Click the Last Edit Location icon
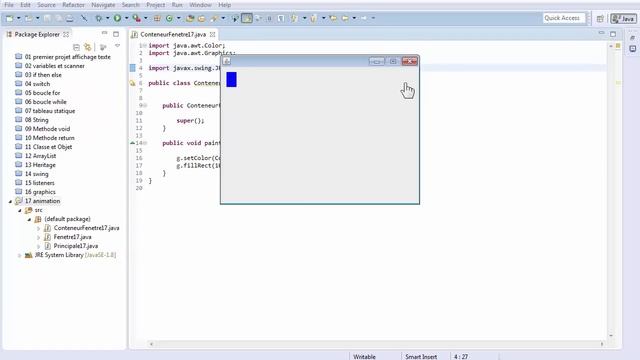 pyautogui.click(x=333, y=18)
